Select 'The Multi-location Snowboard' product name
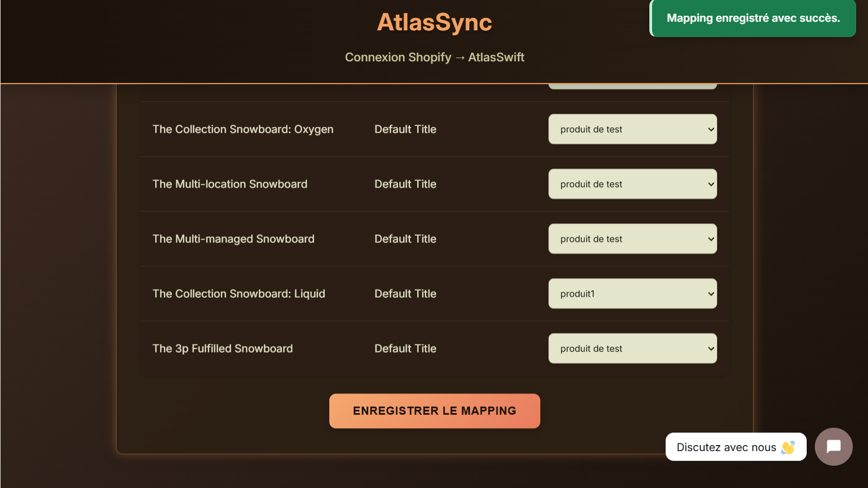The height and width of the screenshot is (488, 868). [229, 184]
